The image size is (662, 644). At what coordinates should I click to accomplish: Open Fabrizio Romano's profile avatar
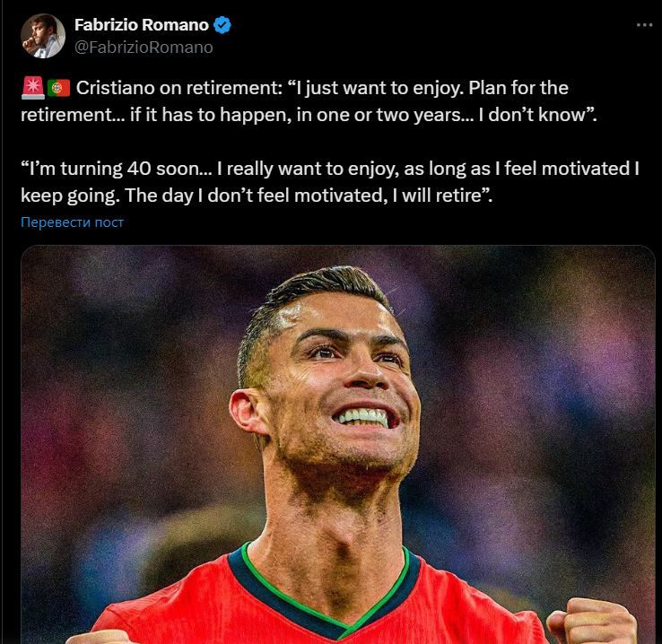43,36
